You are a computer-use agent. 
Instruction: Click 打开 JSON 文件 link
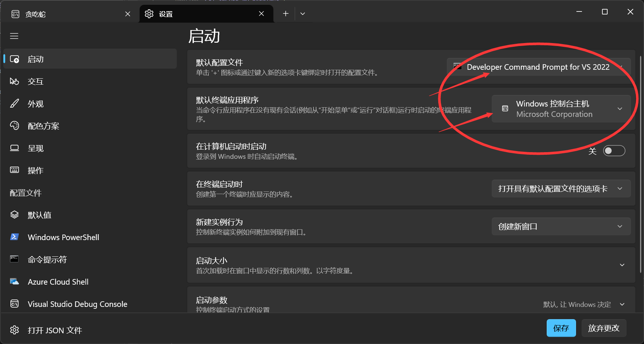pos(55,330)
